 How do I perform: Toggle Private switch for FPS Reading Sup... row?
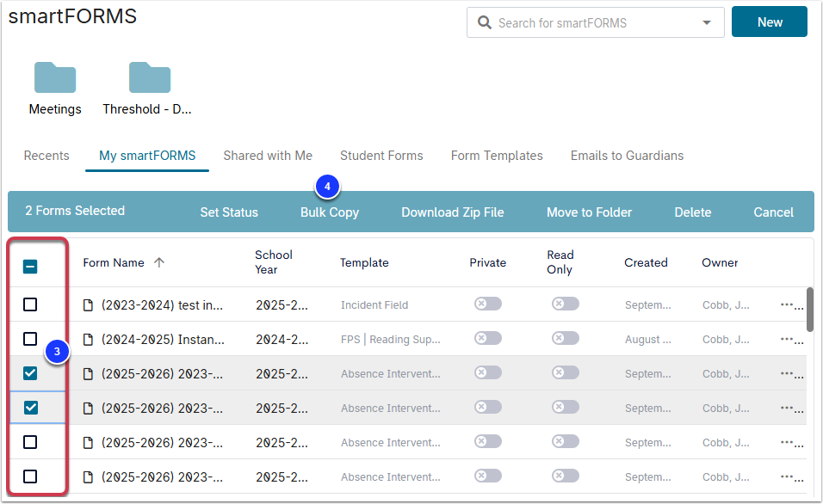(x=488, y=338)
